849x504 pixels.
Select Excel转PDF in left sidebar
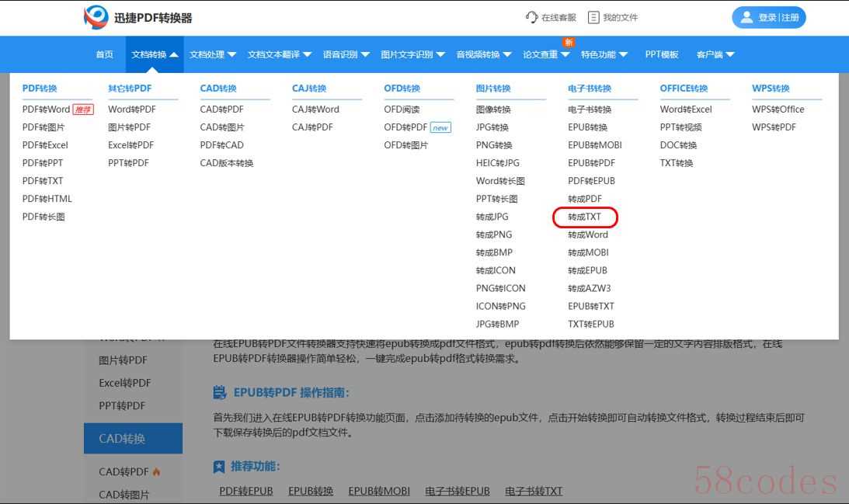pos(124,384)
